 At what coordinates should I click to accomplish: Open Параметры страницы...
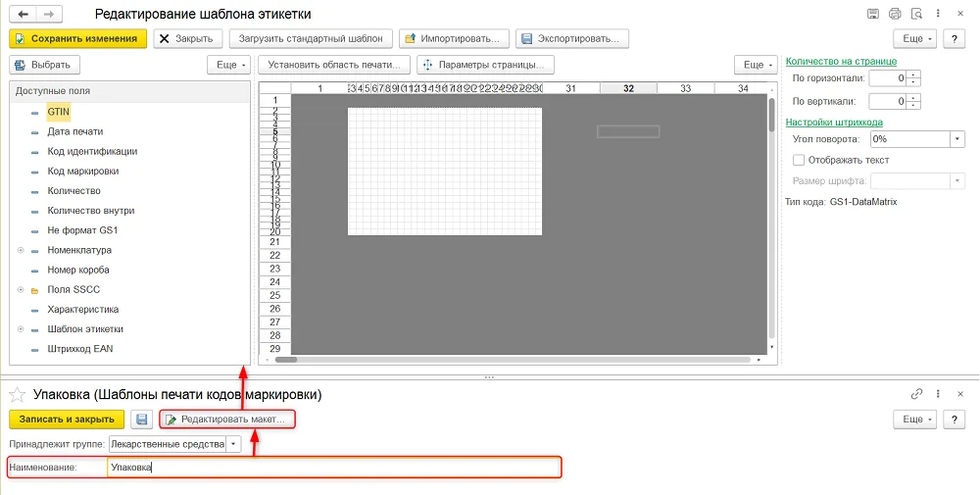(x=485, y=65)
